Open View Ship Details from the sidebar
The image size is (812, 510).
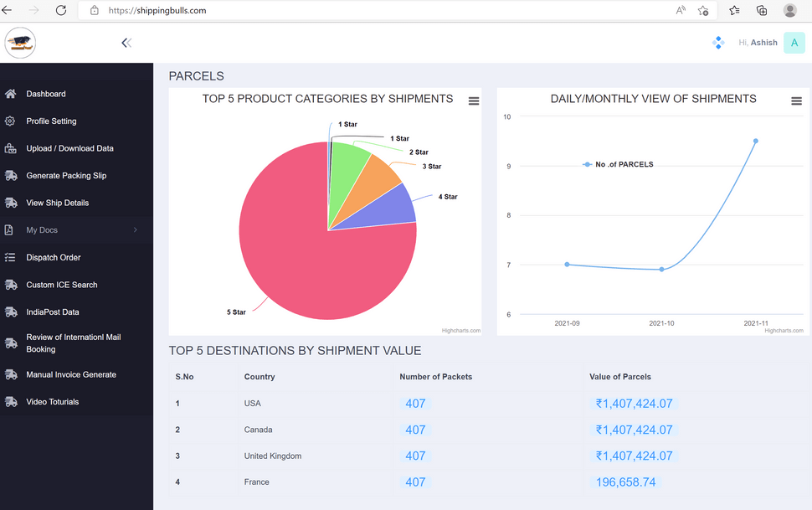click(x=57, y=203)
